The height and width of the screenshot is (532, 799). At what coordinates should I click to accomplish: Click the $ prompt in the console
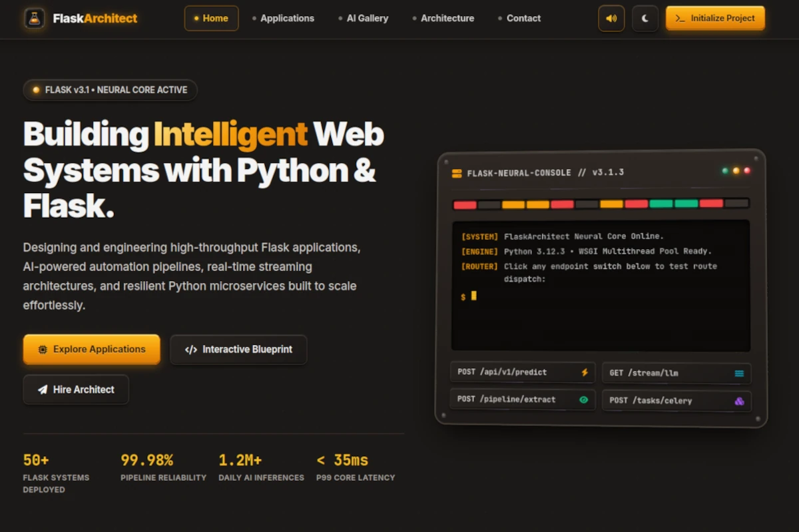click(463, 297)
